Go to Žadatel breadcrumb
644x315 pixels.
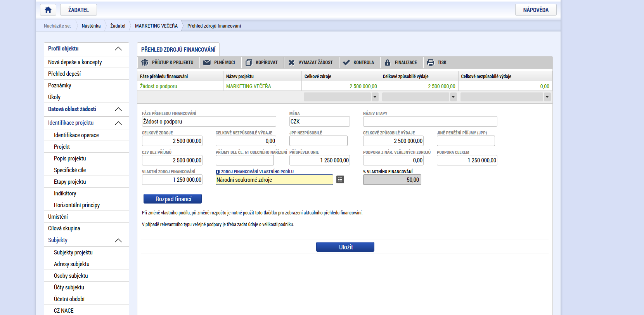118,26
